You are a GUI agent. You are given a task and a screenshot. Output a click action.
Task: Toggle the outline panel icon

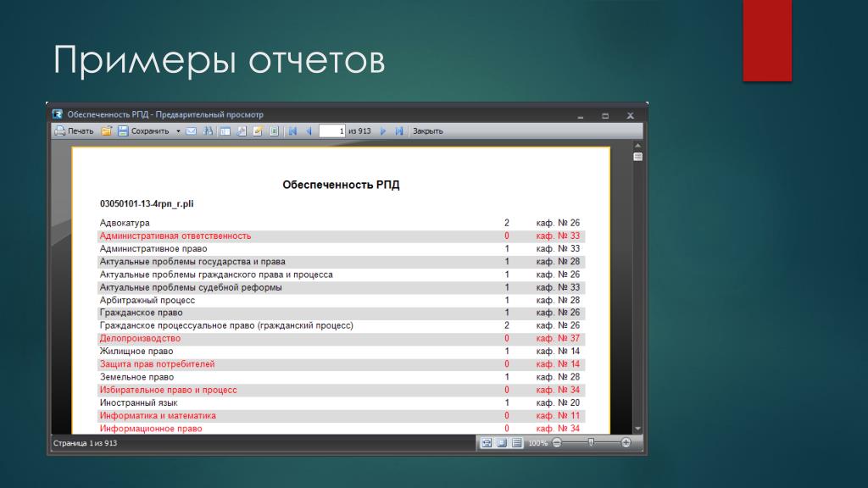point(225,131)
